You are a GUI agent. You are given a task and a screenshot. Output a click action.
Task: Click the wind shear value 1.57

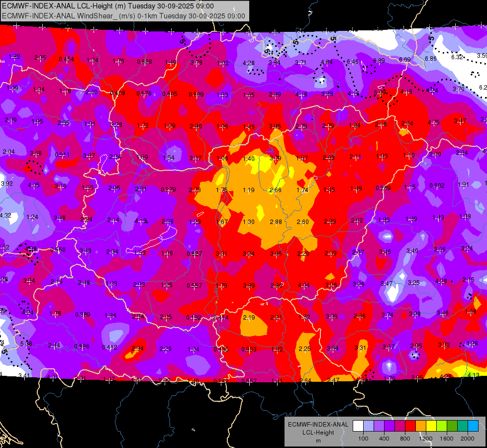302,158
